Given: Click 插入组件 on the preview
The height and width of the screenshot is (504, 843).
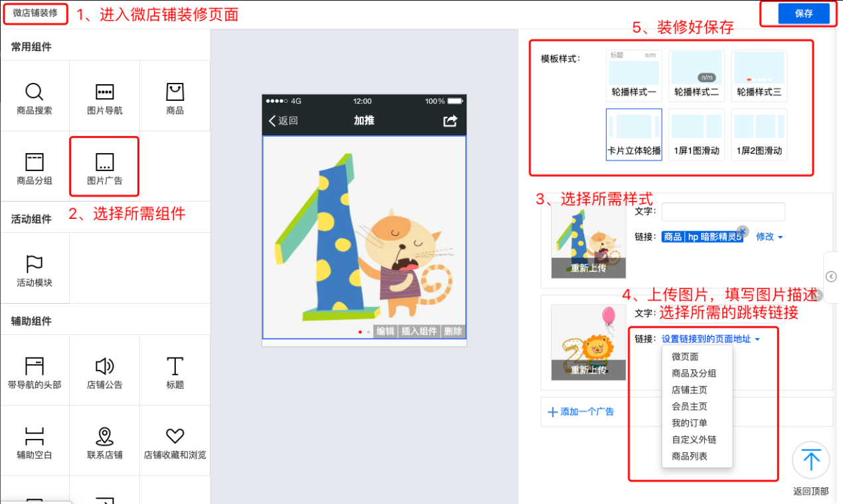Looking at the screenshot, I should point(419,332).
